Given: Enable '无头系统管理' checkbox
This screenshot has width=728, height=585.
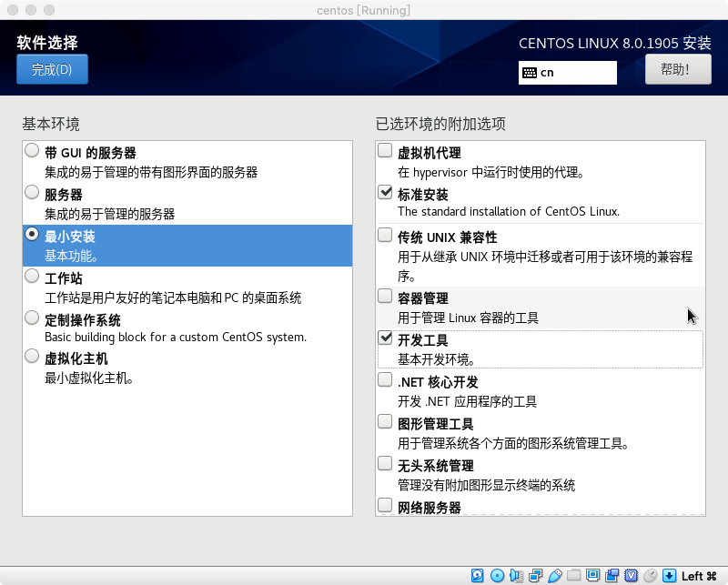Looking at the screenshot, I should pyautogui.click(x=385, y=463).
